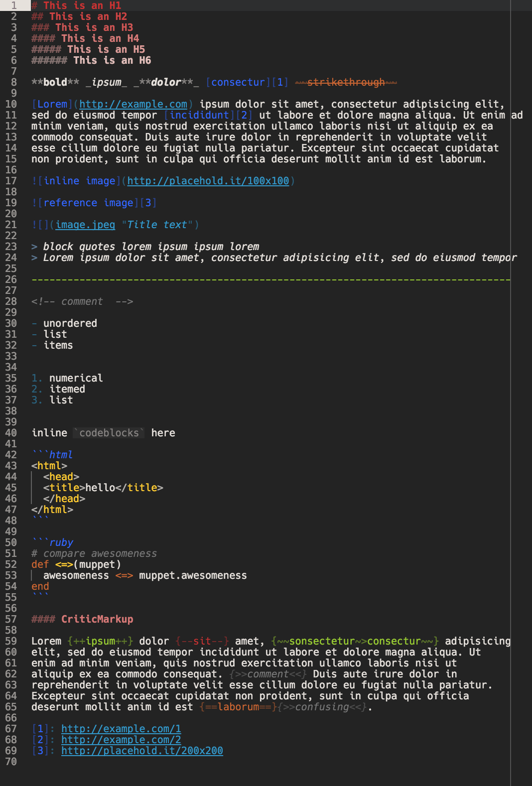Screen dimensions: 532x786
Task: Click line number 26 in the gutter
Action: pyautogui.click(x=11, y=279)
